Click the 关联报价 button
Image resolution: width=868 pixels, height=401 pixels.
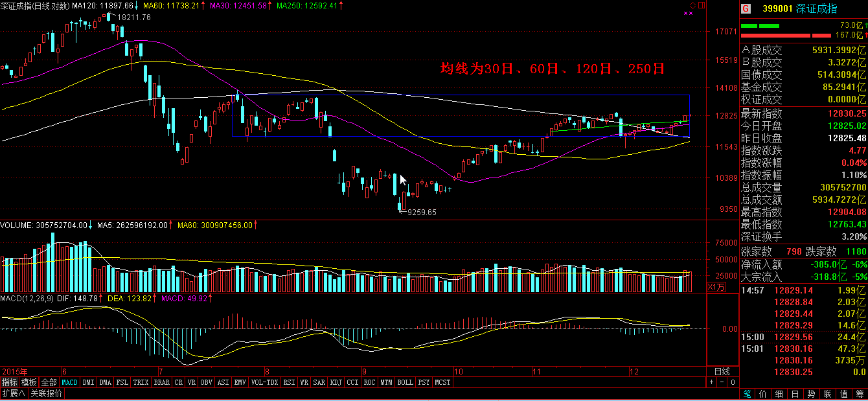[46, 393]
